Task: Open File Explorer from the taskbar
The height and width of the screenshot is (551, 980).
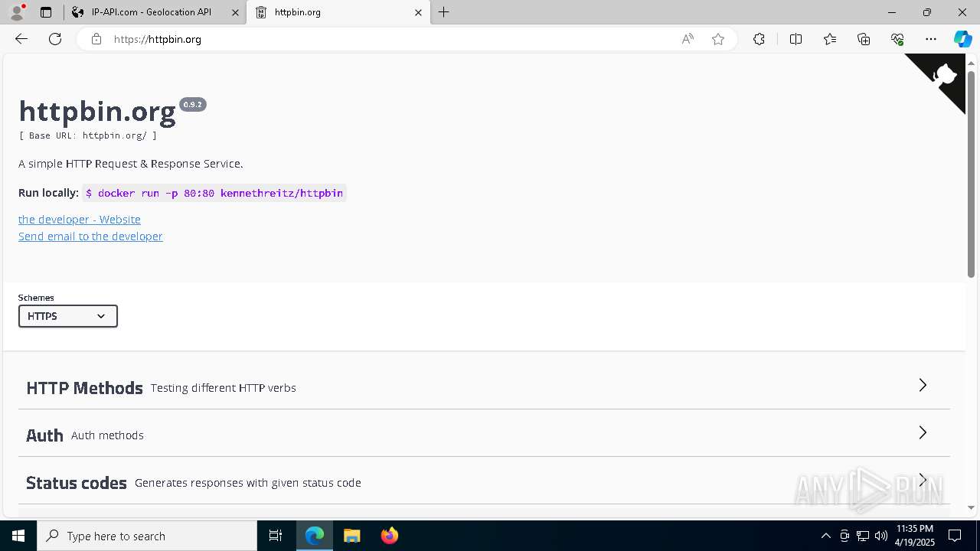Action: click(352, 536)
